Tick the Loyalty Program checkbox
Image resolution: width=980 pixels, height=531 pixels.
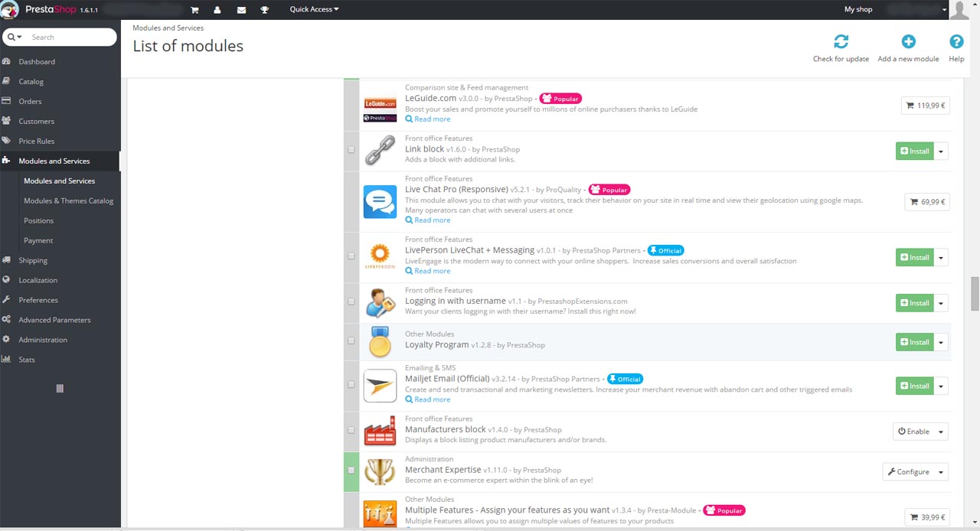tap(351, 340)
